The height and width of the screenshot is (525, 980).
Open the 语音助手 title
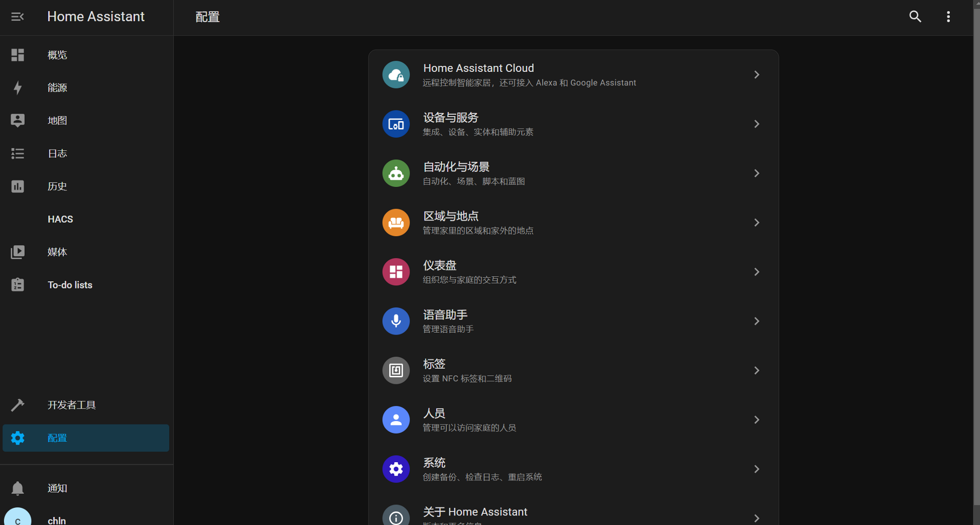pyautogui.click(x=445, y=314)
